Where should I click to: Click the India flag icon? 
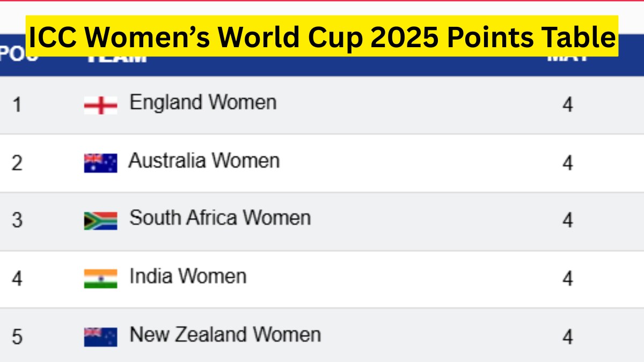(x=100, y=278)
